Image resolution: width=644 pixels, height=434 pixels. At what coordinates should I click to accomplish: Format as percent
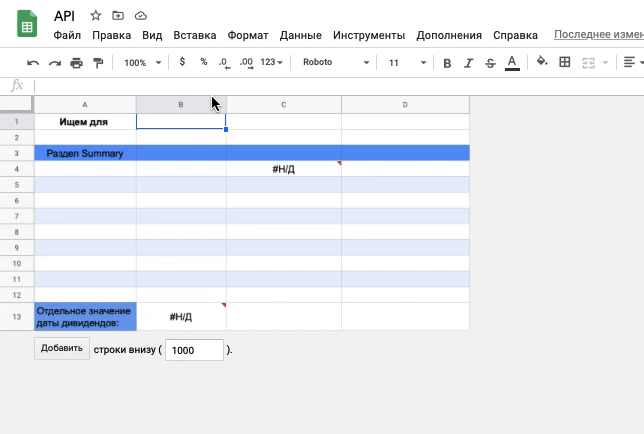pos(204,62)
